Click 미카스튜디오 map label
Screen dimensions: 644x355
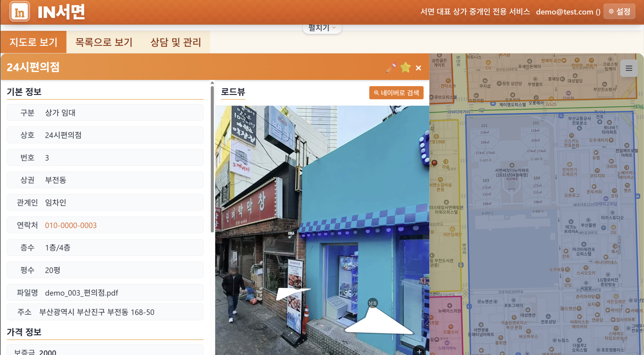point(612,218)
